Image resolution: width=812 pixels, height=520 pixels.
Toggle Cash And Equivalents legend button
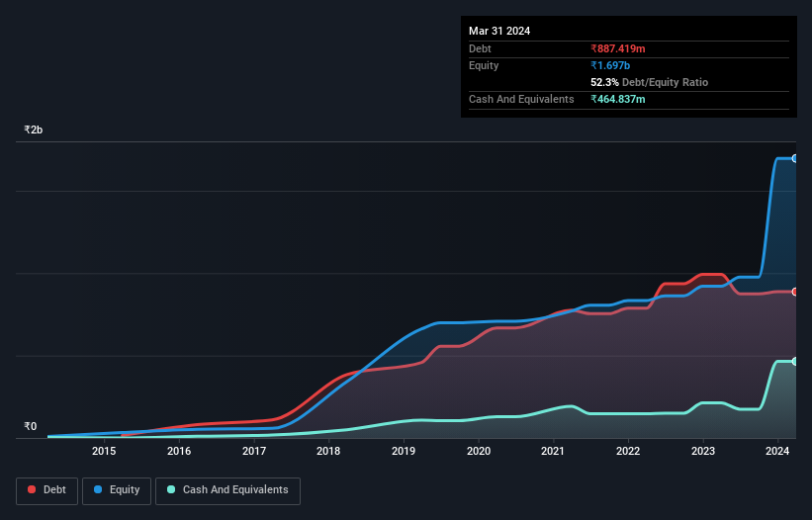point(227,490)
